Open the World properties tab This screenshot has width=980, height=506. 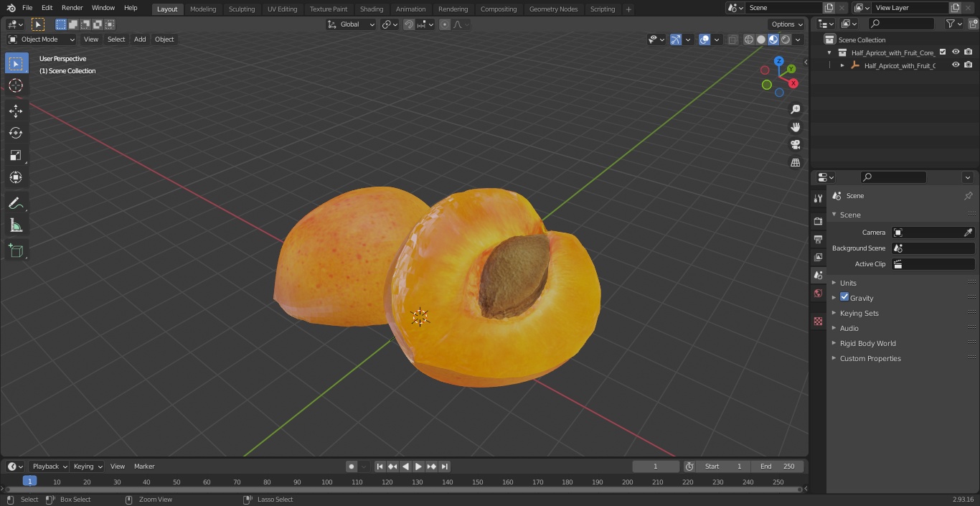818,294
